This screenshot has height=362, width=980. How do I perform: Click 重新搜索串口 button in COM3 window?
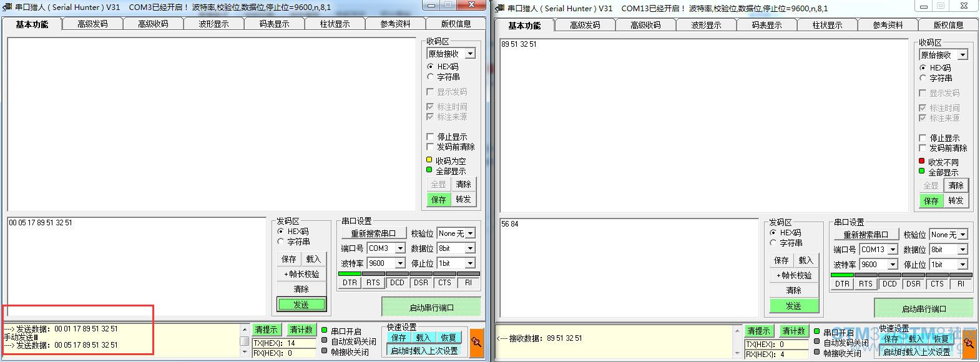[x=373, y=233]
